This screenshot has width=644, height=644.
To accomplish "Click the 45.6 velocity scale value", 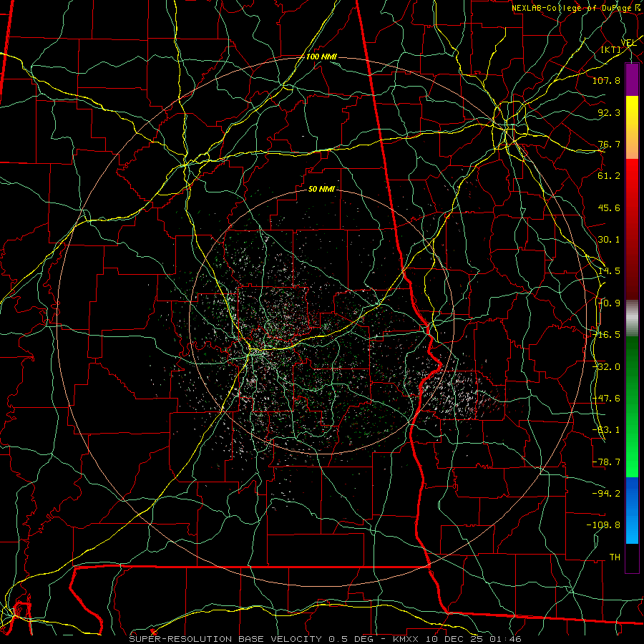I will (609, 208).
